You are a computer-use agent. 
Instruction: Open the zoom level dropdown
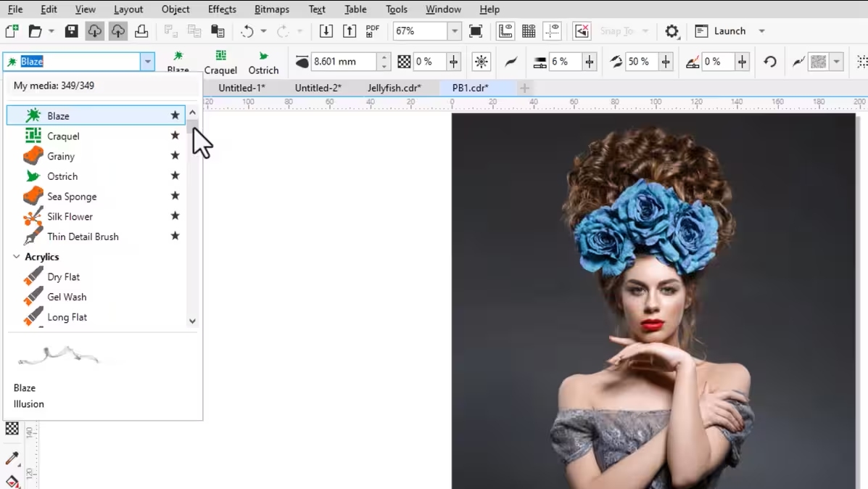[455, 31]
